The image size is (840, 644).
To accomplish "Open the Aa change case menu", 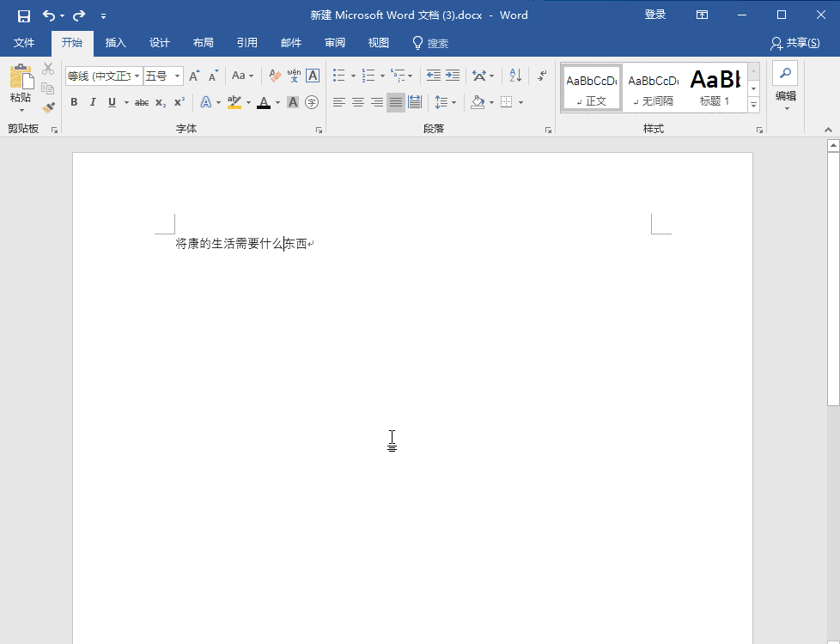I will click(x=242, y=76).
